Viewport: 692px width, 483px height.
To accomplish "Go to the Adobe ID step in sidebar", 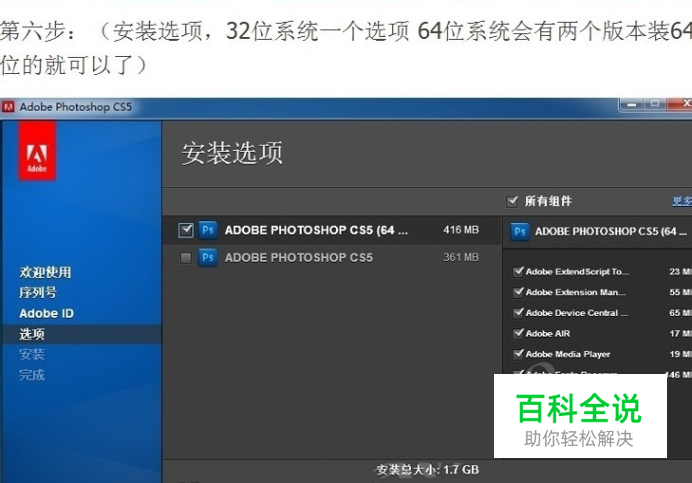I will coord(47,313).
